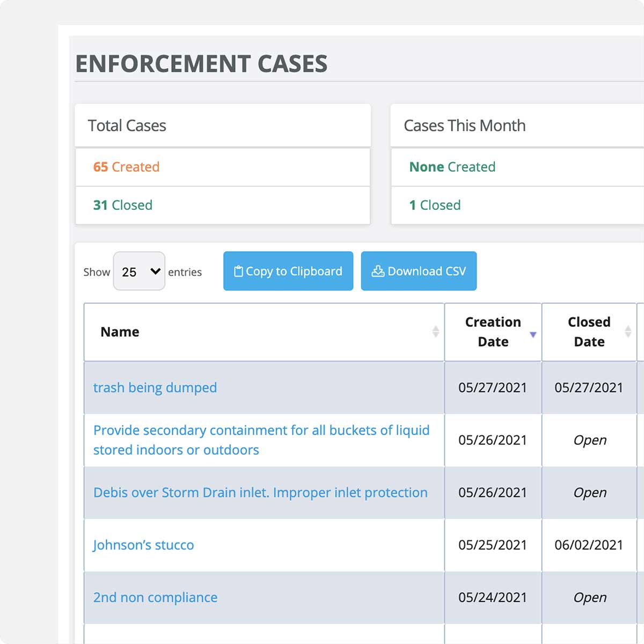Screen dimensions: 644x644
Task: Click the Name column header
Action: [120, 332]
